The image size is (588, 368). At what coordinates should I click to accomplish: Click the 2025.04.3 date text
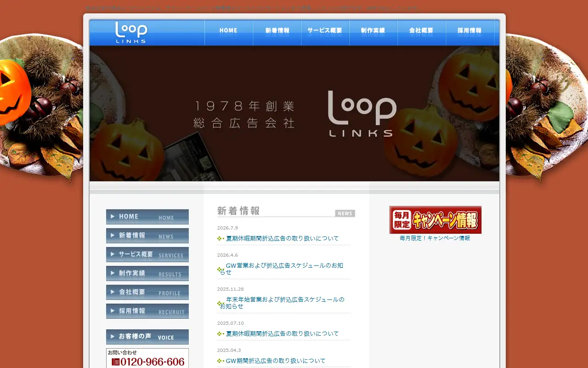(x=229, y=351)
